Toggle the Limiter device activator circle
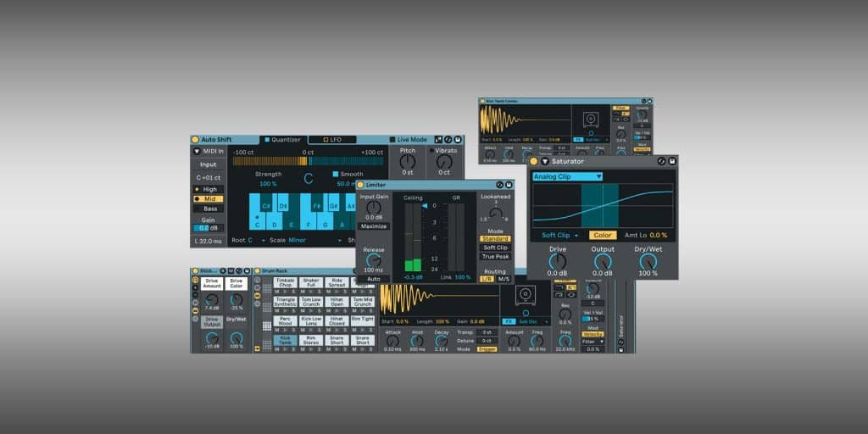The width and height of the screenshot is (868, 434). (x=360, y=185)
